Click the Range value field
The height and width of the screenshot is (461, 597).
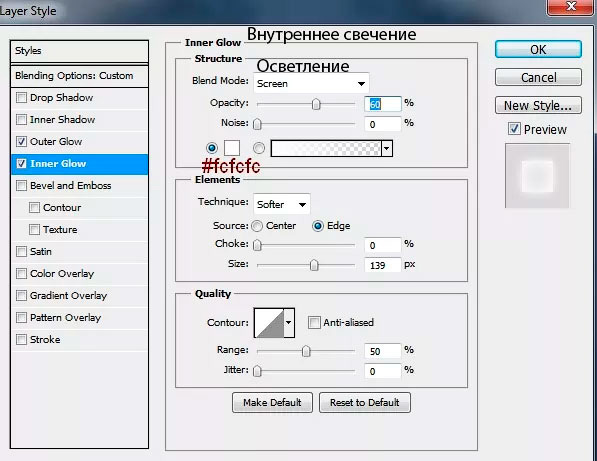(383, 351)
